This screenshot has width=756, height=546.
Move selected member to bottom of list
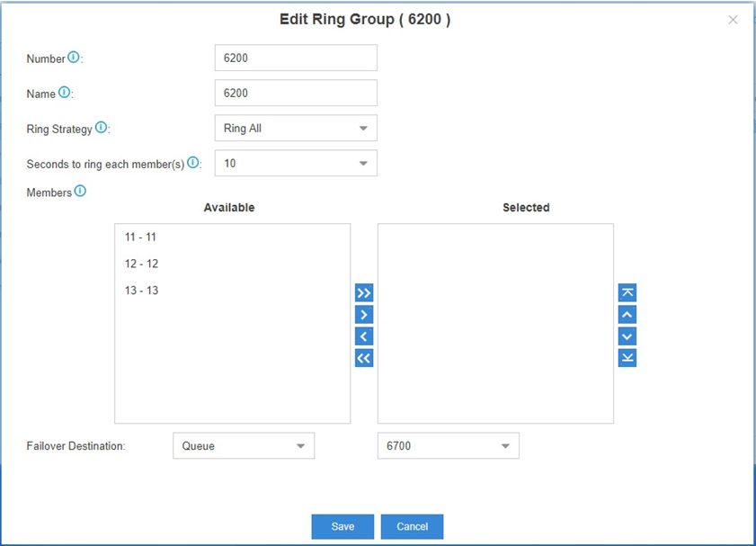627,358
